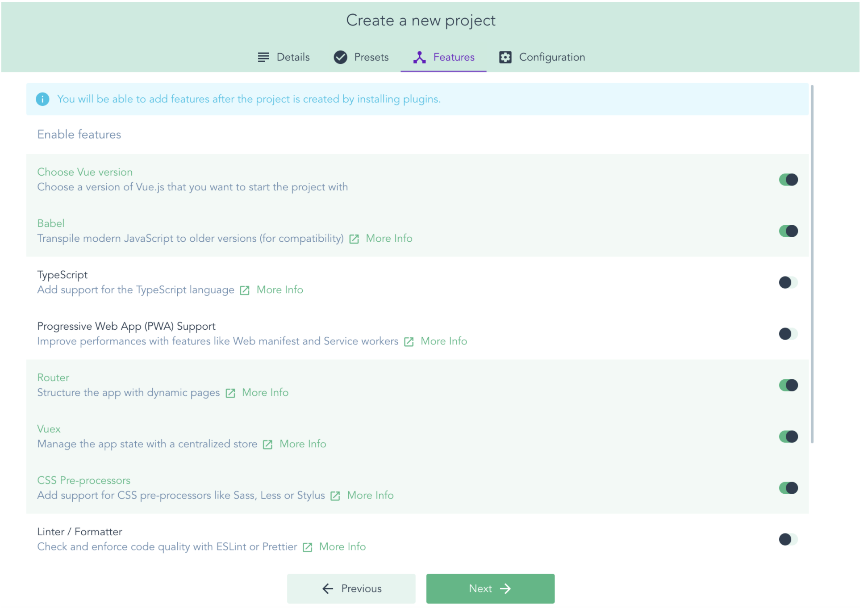Enable the TypeScript feature toggle
Screen dimensions: 868x613
point(786,282)
